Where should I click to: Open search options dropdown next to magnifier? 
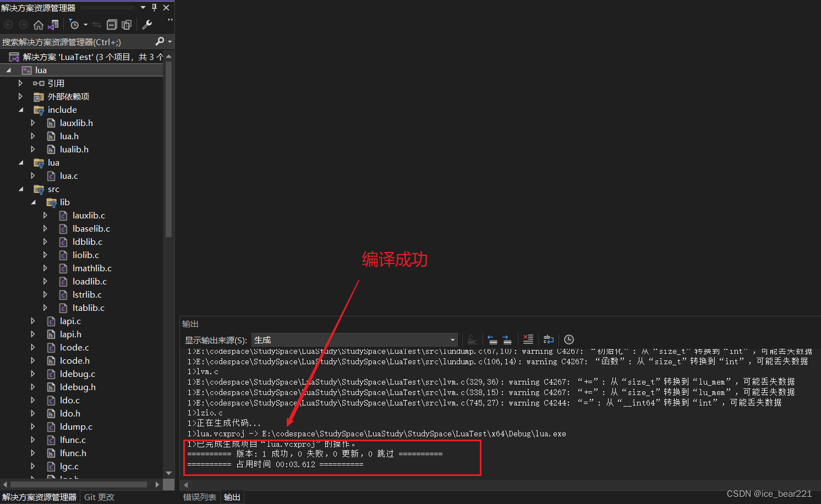pos(170,42)
